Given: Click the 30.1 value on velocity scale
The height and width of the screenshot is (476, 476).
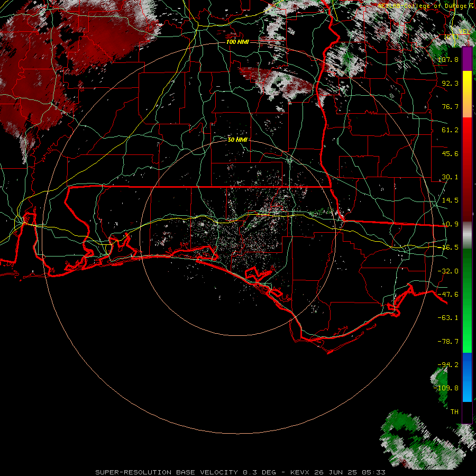Looking at the screenshot, I should (x=450, y=177).
